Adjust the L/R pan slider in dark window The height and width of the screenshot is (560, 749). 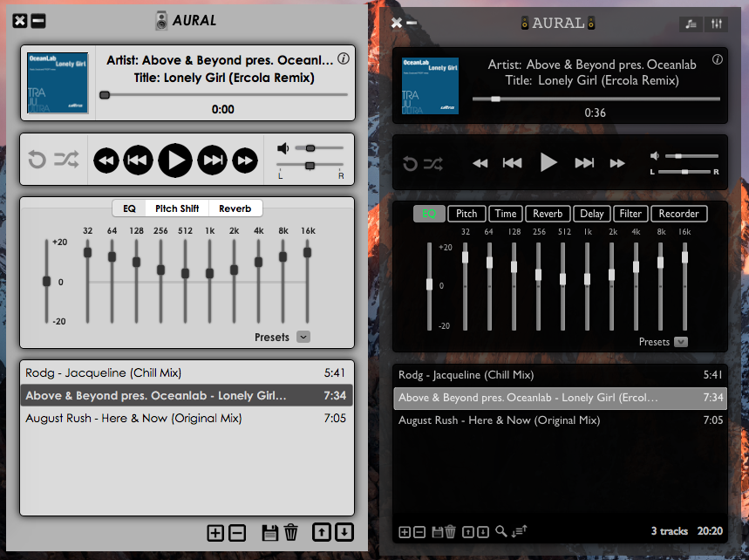(x=684, y=172)
